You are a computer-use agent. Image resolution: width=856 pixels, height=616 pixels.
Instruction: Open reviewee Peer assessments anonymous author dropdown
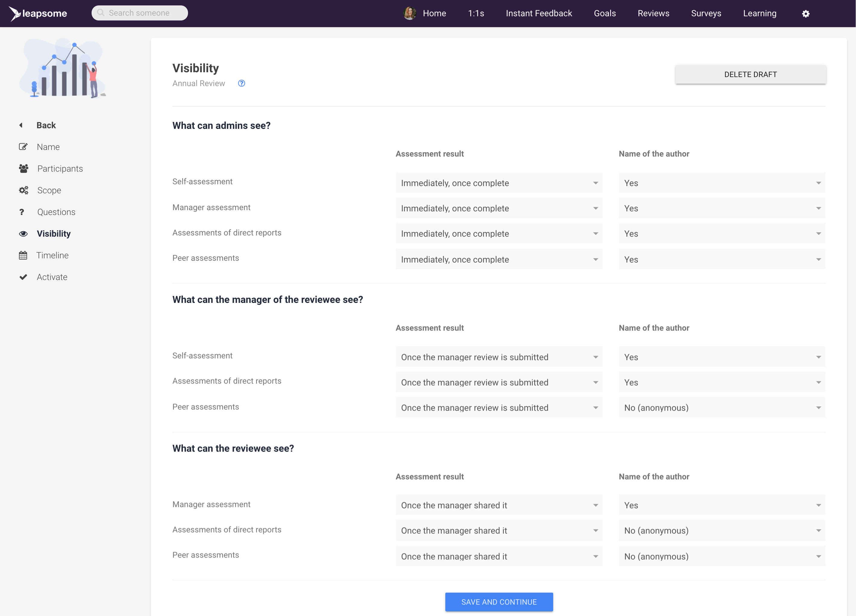tap(722, 556)
